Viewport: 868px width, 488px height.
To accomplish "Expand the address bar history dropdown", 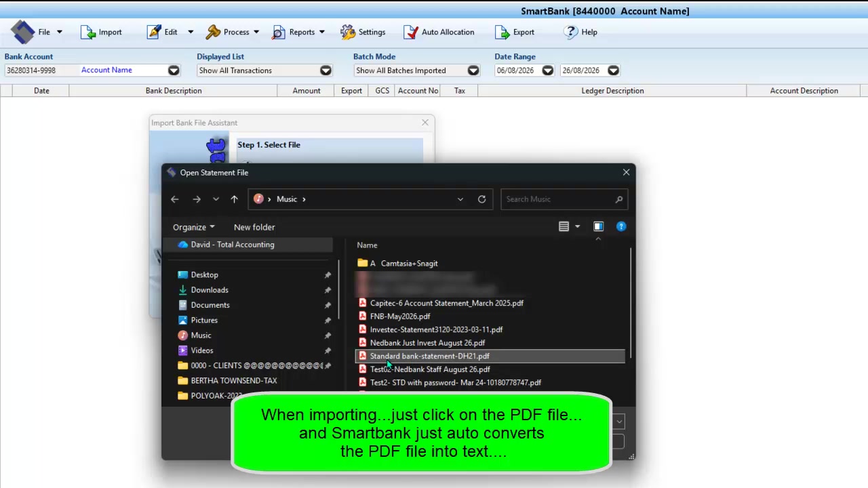I will (x=460, y=199).
